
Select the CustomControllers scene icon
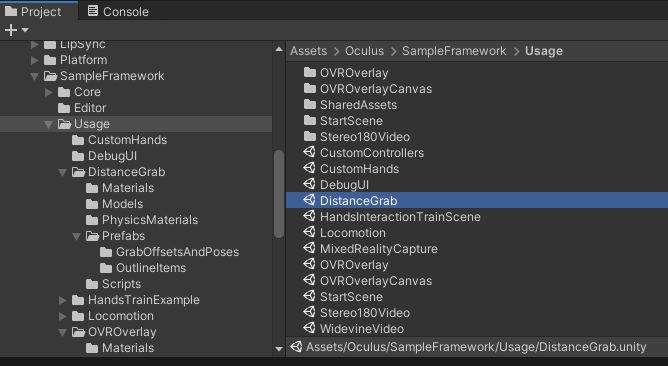click(x=309, y=152)
